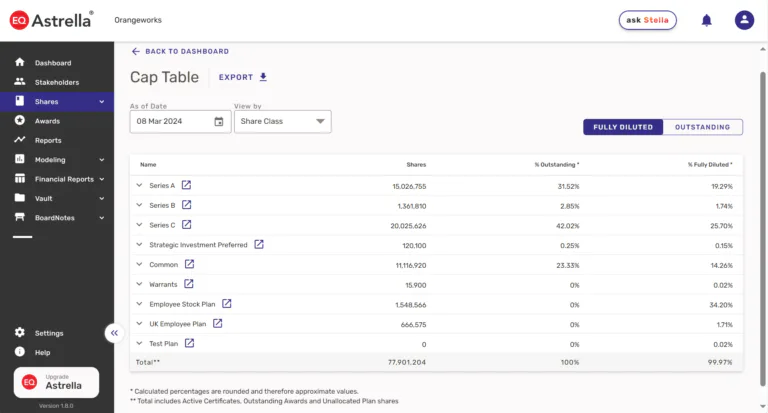Open Stakeholders in sidebar
Screen dimensions: 768x413
57,82
